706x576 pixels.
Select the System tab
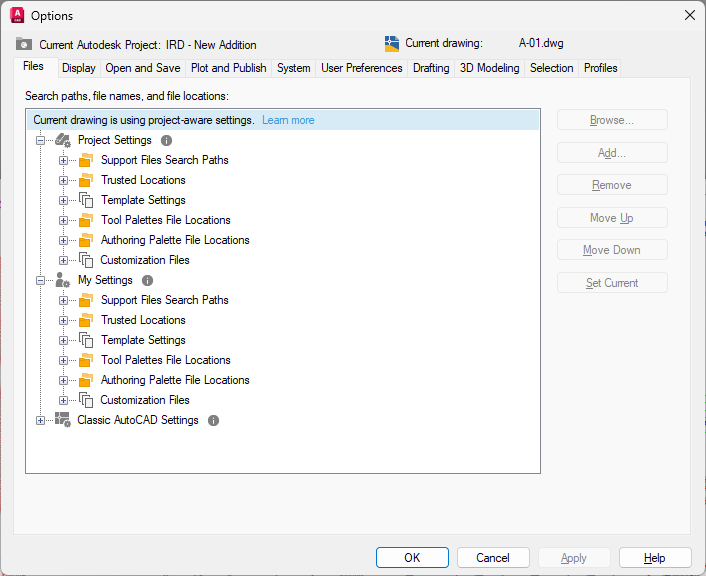[x=294, y=68]
